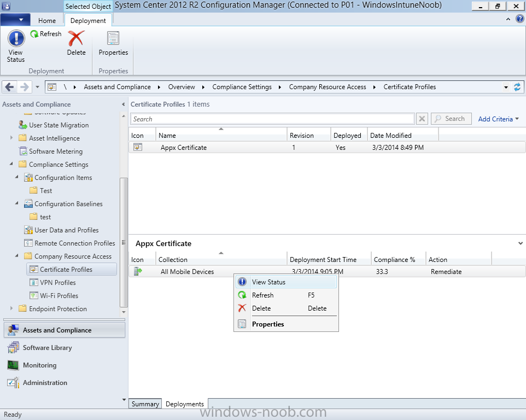Click Company Resource Access breadcrumb
This screenshot has width=526, height=420.
[x=328, y=87]
